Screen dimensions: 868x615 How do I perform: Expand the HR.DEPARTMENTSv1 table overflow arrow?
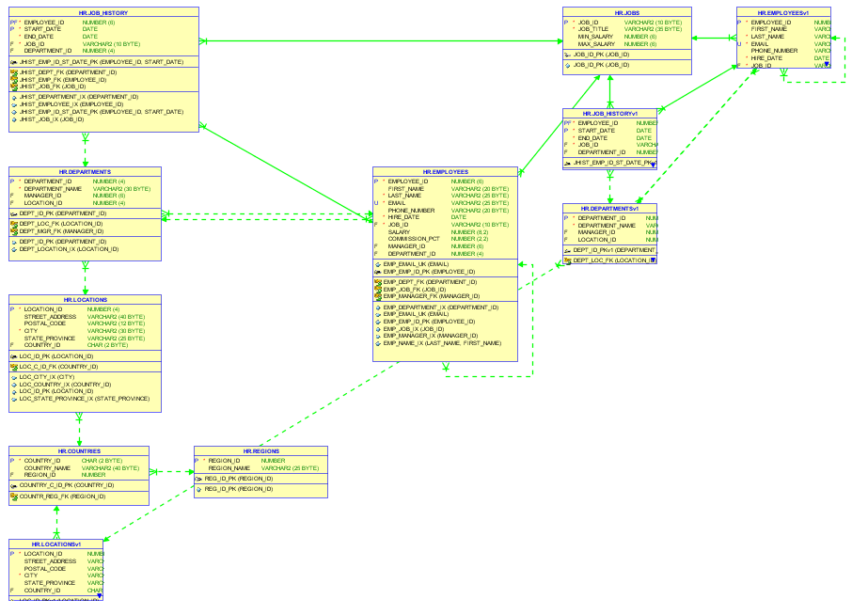pos(654,260)
